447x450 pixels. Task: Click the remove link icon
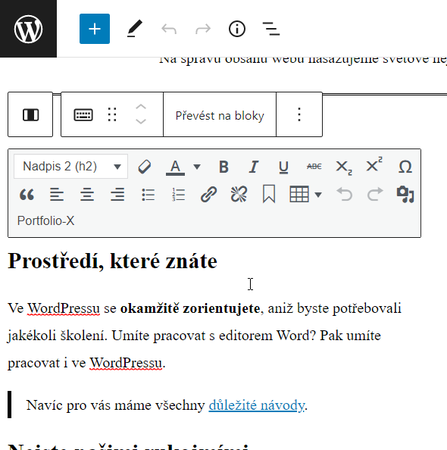239,194
